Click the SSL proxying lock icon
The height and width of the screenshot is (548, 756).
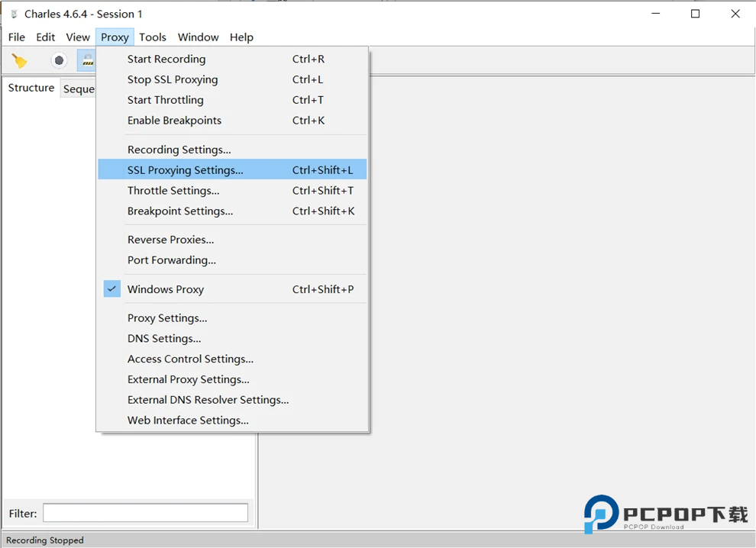86,60
